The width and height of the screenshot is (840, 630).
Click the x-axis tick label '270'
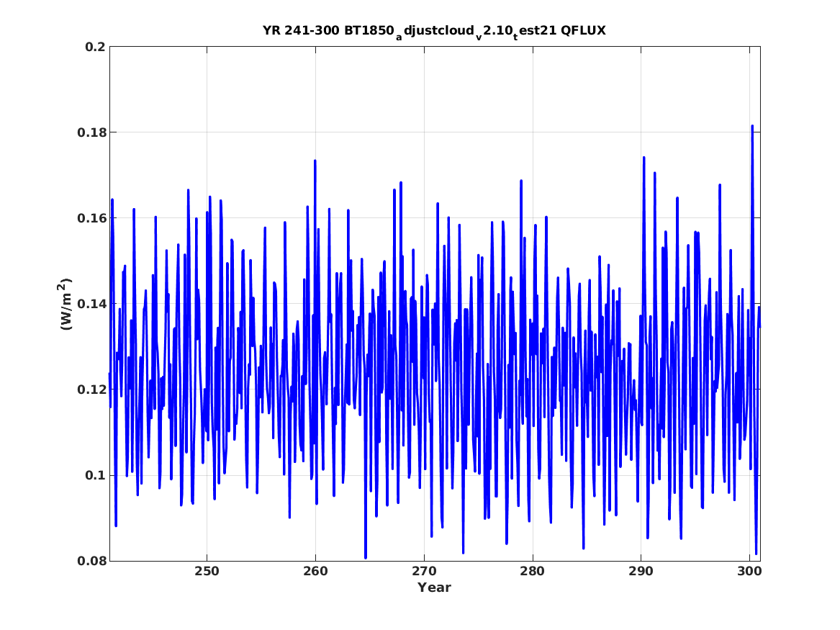click(424, 572)
